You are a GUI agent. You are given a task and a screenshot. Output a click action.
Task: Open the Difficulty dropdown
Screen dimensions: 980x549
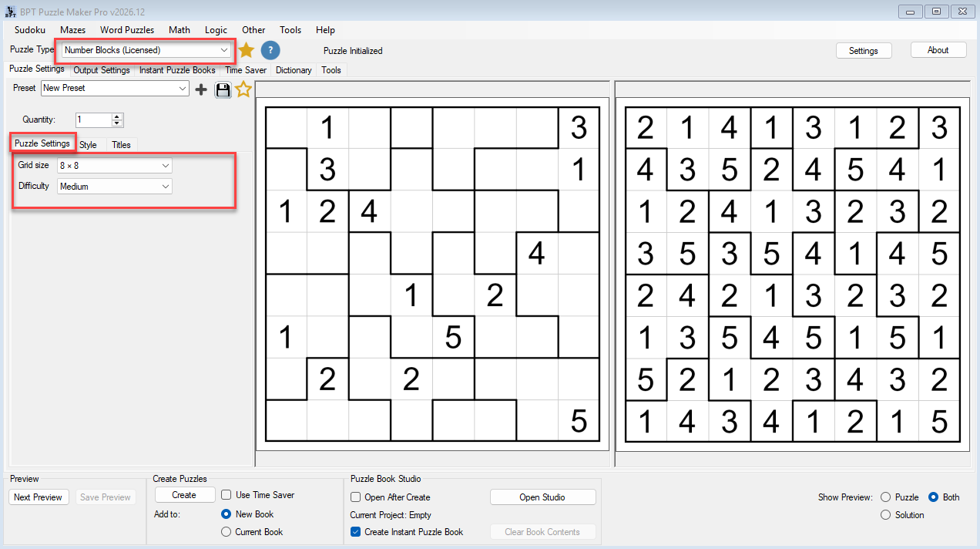coord(115,186)
